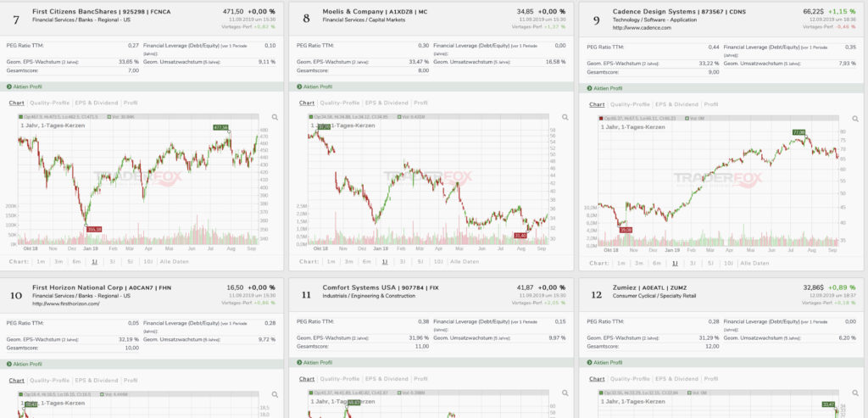This screenshot has width=868, height=418.
Task: Click Zumiez price 32,86$
Action: (x=815, y=288)
